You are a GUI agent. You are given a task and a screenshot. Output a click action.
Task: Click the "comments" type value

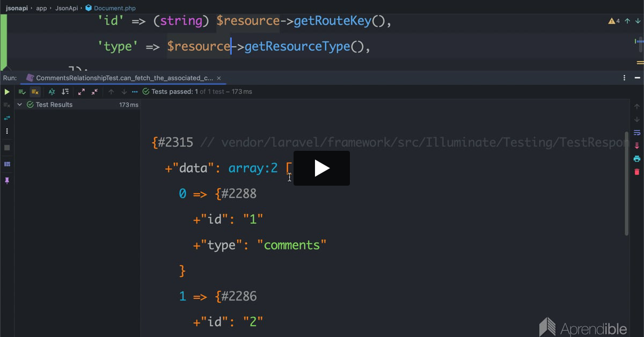click(292, 245)
